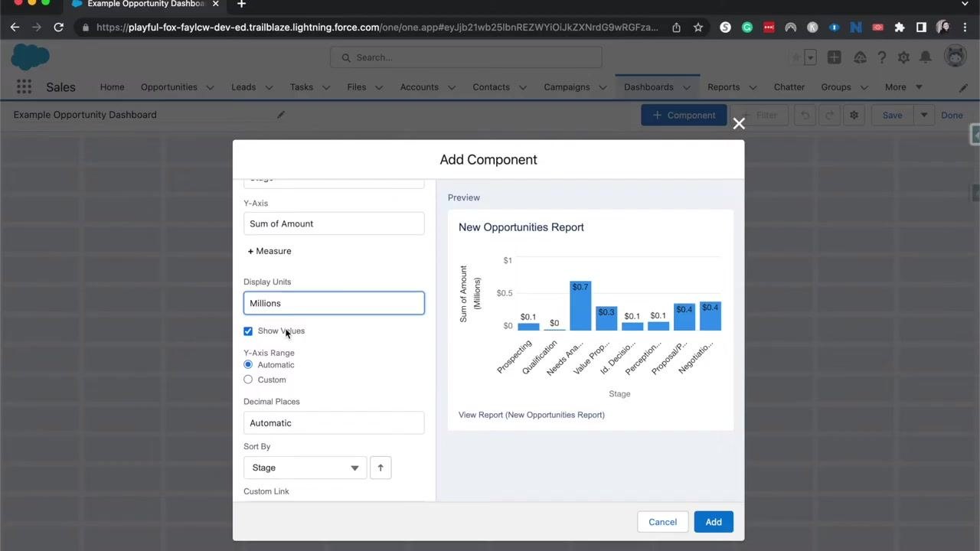The width and height of the screenshot is (980, 551).
Task: Click the Prospecting $0.1 bar in preview
Action: pos(528,327)
